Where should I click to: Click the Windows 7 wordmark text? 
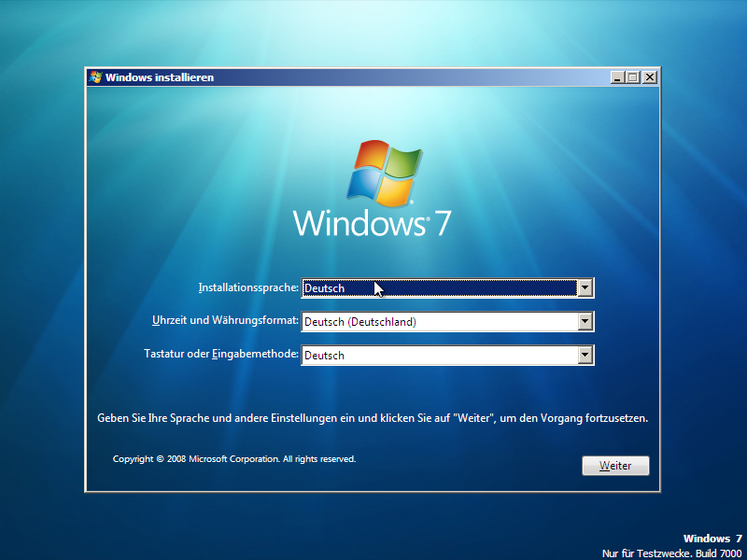pos(373,223)
